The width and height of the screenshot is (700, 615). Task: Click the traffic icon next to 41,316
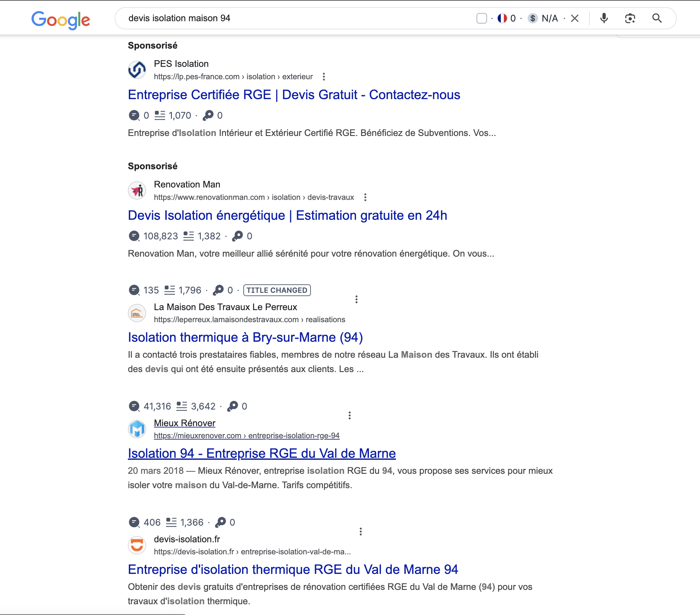coord(134,406)
